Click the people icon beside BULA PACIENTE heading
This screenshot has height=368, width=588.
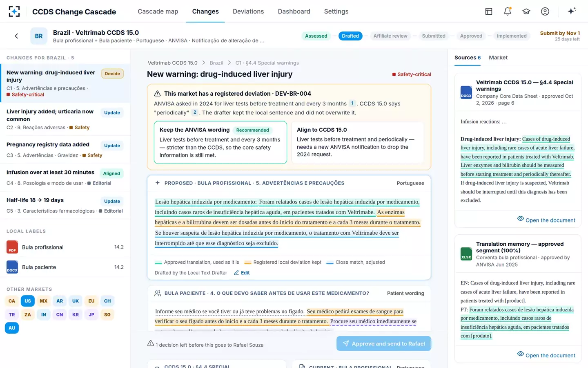click(158, 293)
